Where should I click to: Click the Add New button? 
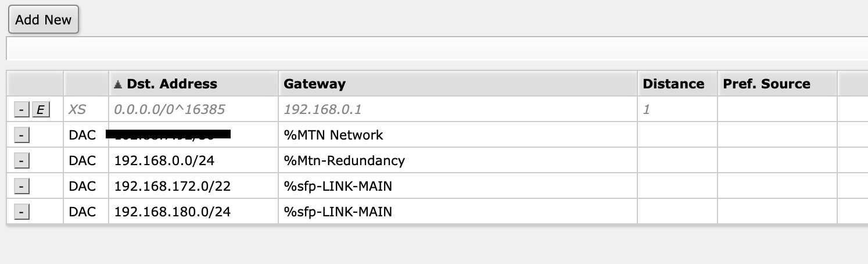[43, 20]
